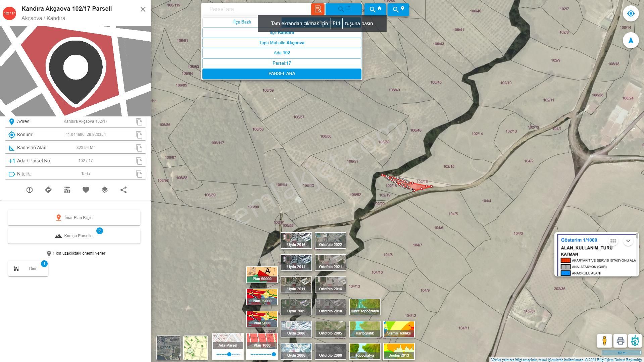This screenshot has height=362, width=644.
Task: Select the Ortofoto 2010 layer
Action: click(x=331, y=307)
